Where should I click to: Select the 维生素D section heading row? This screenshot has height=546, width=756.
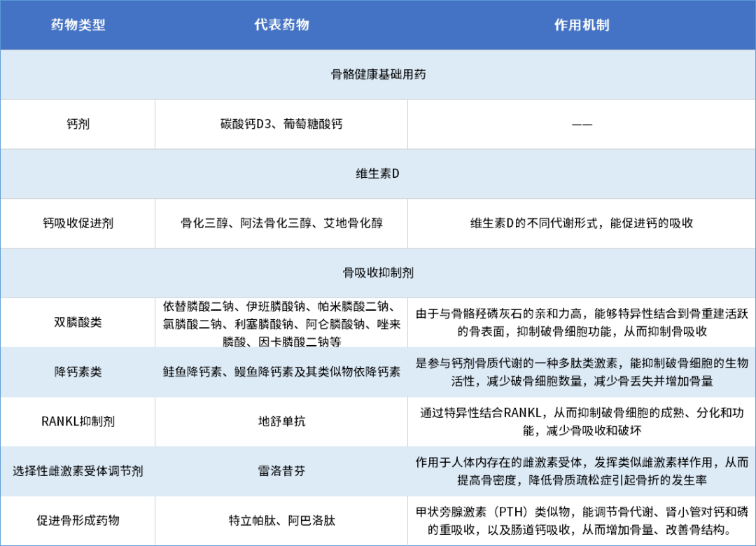378,174
